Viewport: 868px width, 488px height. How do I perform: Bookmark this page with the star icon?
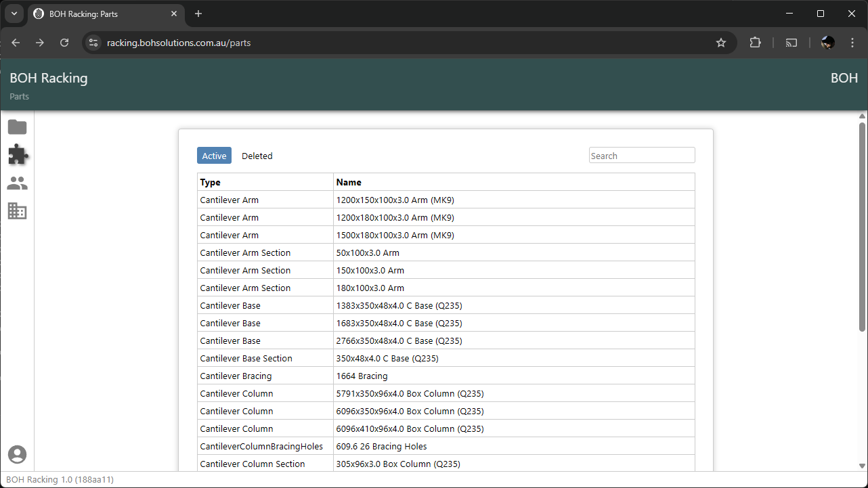(721, 43)
